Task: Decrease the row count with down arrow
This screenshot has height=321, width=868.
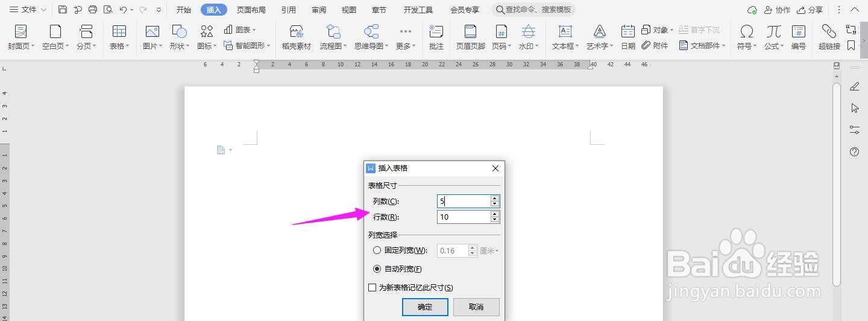Action: click(495, 220)
